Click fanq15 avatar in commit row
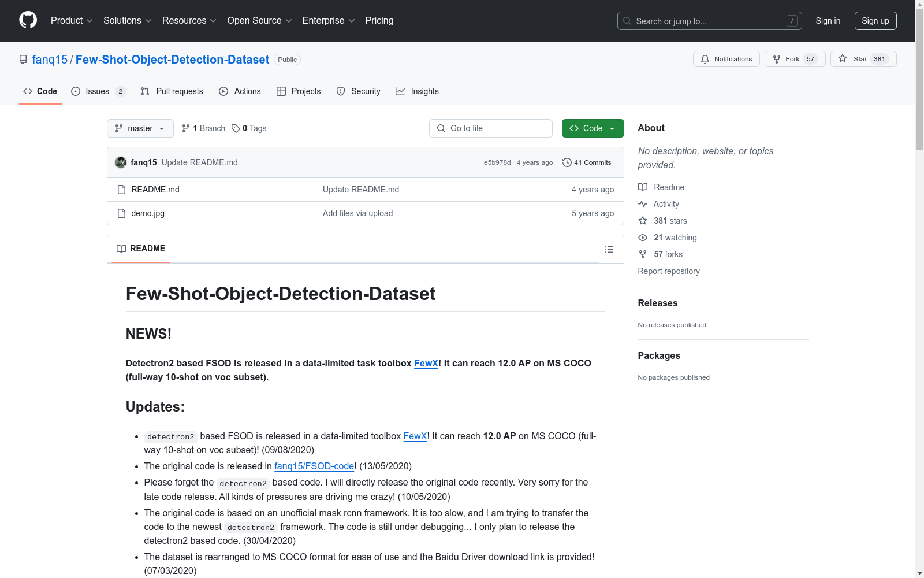 121,162
